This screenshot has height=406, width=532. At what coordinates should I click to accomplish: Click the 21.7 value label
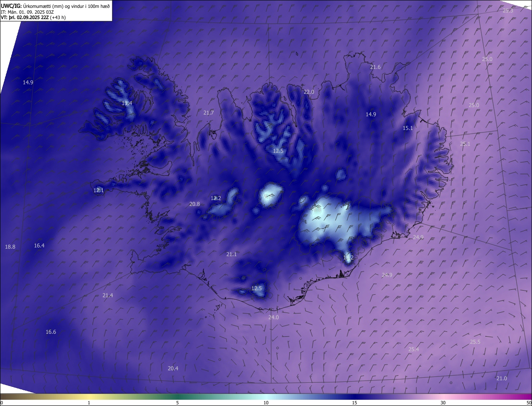coord(209,113)
